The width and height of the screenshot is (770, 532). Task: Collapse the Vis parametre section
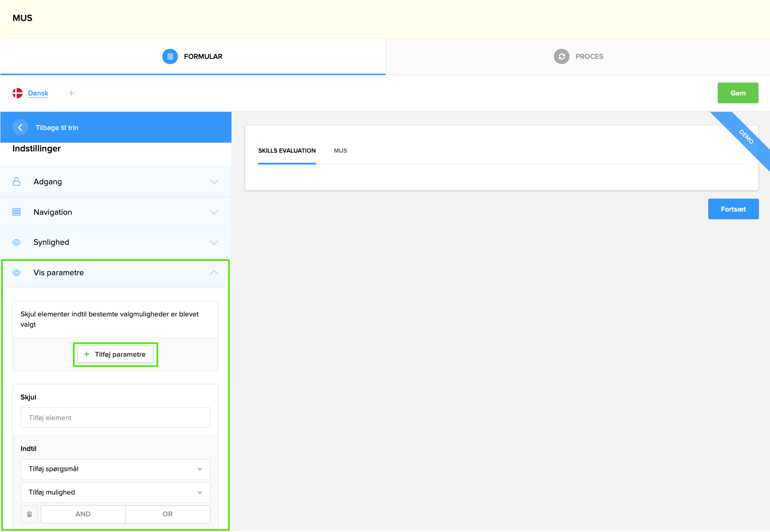tap(214, 273)
